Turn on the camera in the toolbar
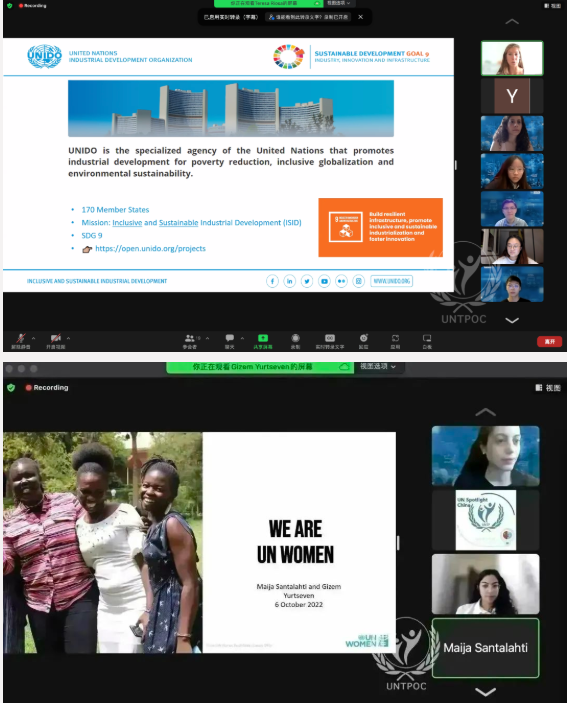The image size is (567, 703). (x=56, y=338)
